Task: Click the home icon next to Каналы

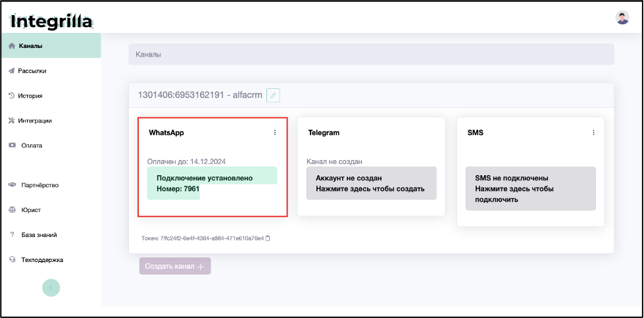Action: [x=12, y=46]
